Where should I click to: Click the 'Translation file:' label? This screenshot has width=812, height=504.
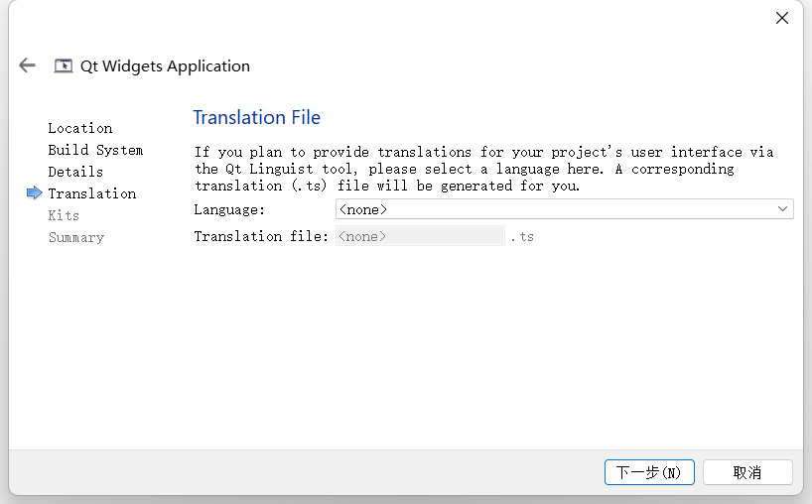pos(261,236)
